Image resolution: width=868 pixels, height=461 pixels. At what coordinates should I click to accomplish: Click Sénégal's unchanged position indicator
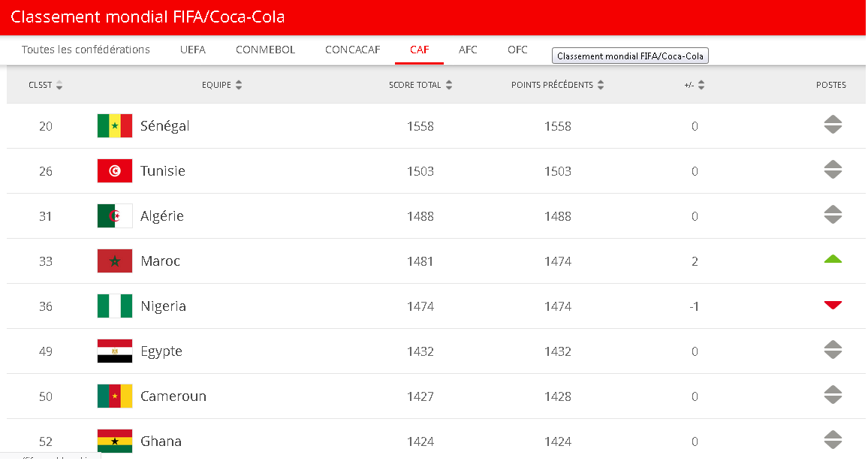point(833,125)
